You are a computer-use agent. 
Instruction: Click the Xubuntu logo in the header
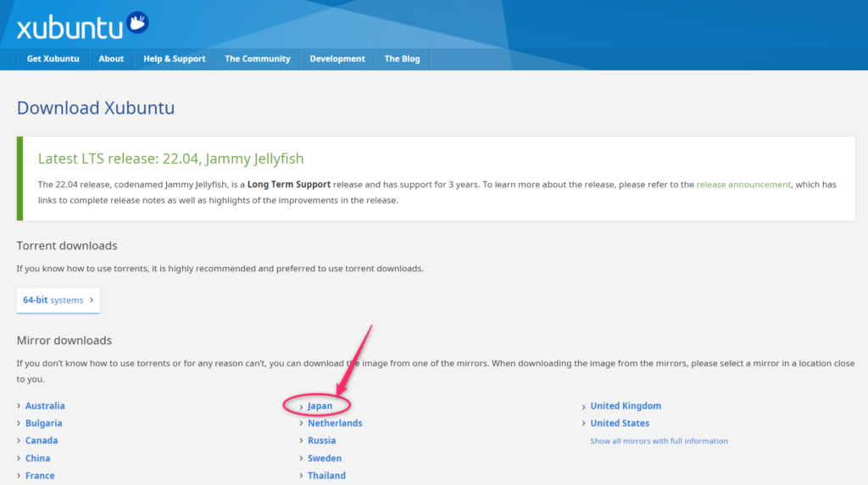82,26
